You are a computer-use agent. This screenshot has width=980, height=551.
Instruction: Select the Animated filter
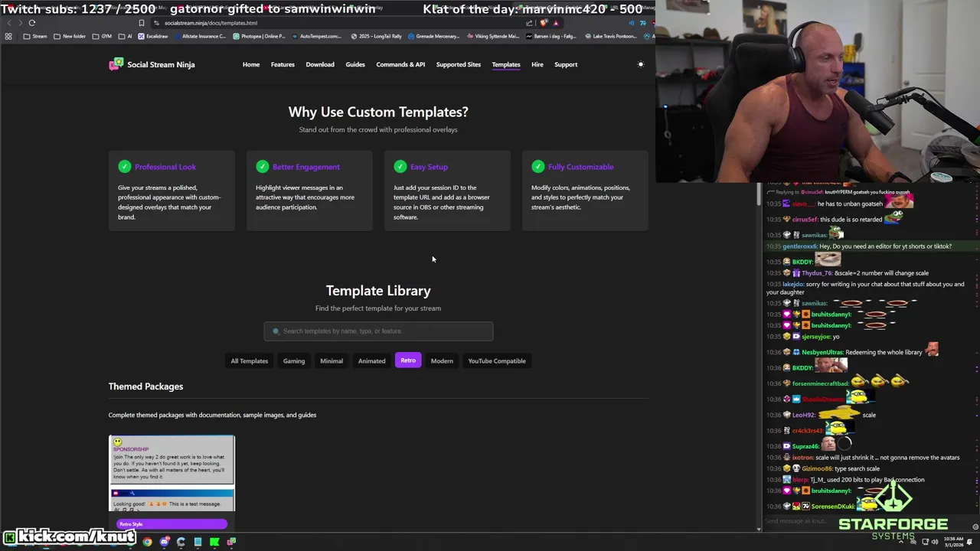coord(372,360)
